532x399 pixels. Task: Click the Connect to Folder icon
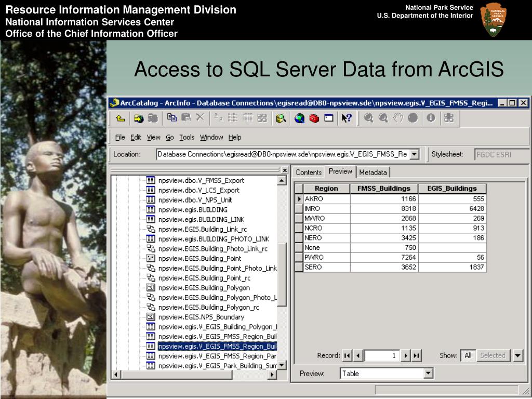139,118
